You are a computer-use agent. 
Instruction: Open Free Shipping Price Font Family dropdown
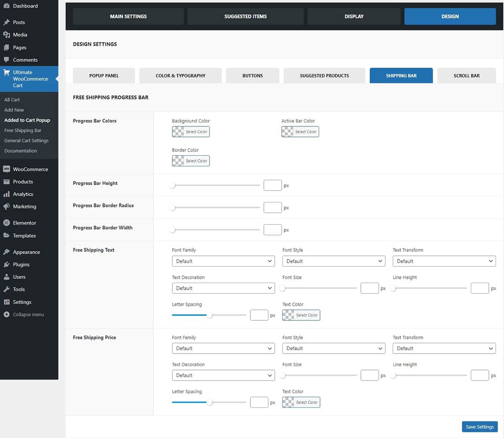tap(223, 349)
